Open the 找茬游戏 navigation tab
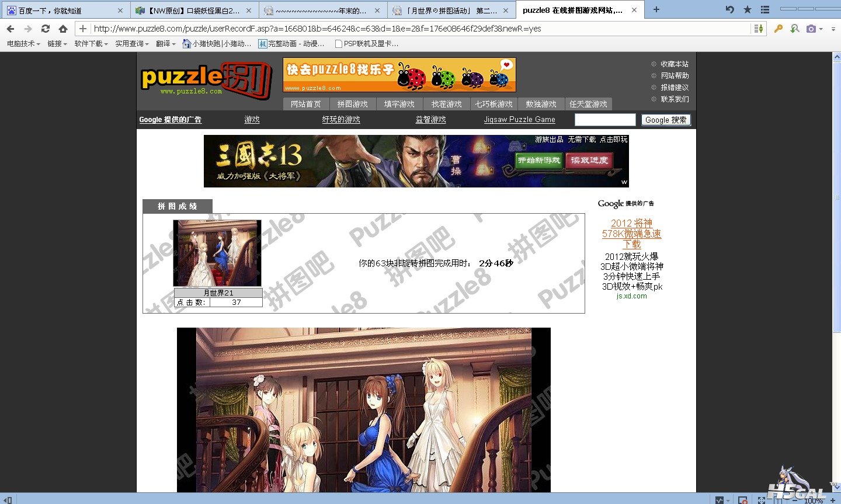Viewport: 841px width, 504px height. tap(447, 104)
